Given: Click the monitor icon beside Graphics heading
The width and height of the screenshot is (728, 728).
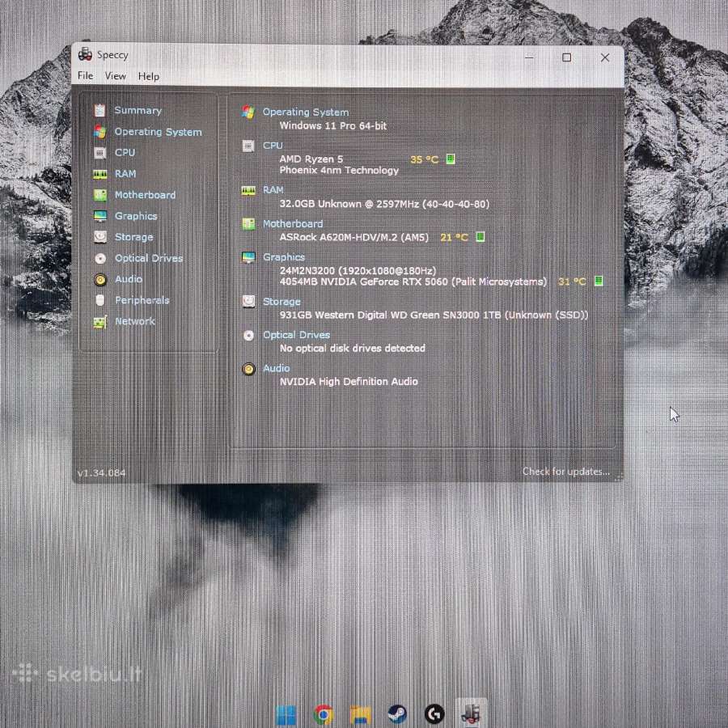Looking at the screenshot, I should [x=248, y=257].
